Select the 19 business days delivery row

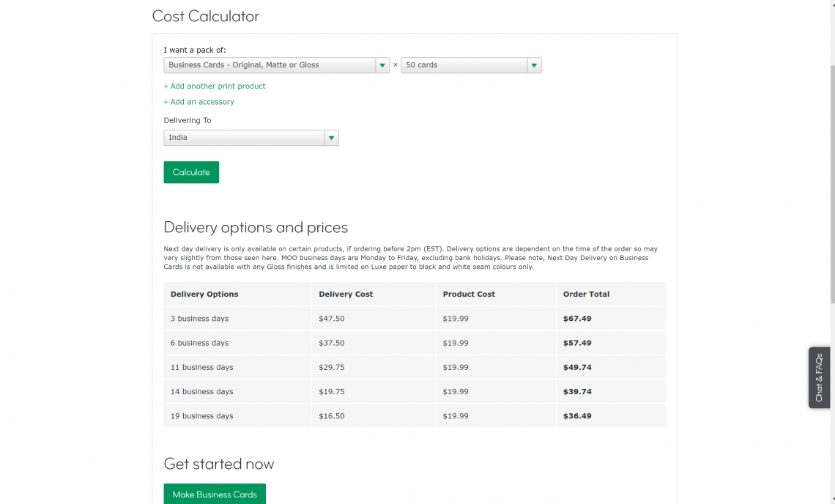[415, 416]
